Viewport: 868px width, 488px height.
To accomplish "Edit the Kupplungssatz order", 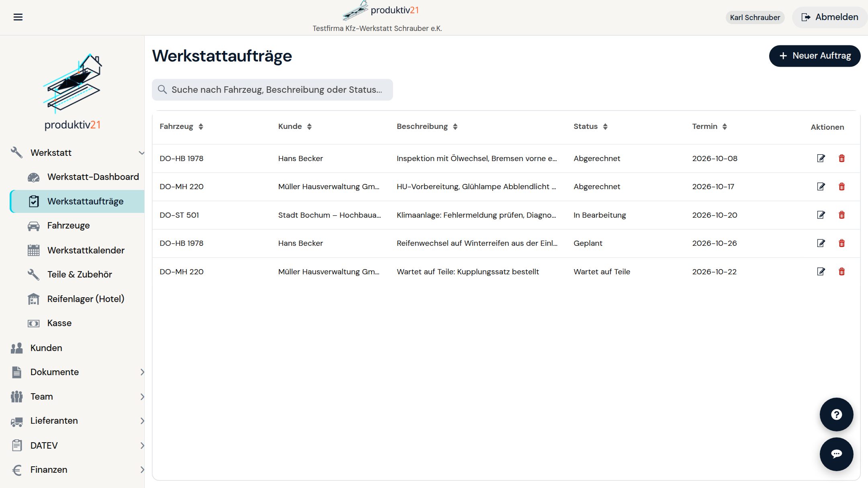I will pyautogui.click(x=821, y=272).
